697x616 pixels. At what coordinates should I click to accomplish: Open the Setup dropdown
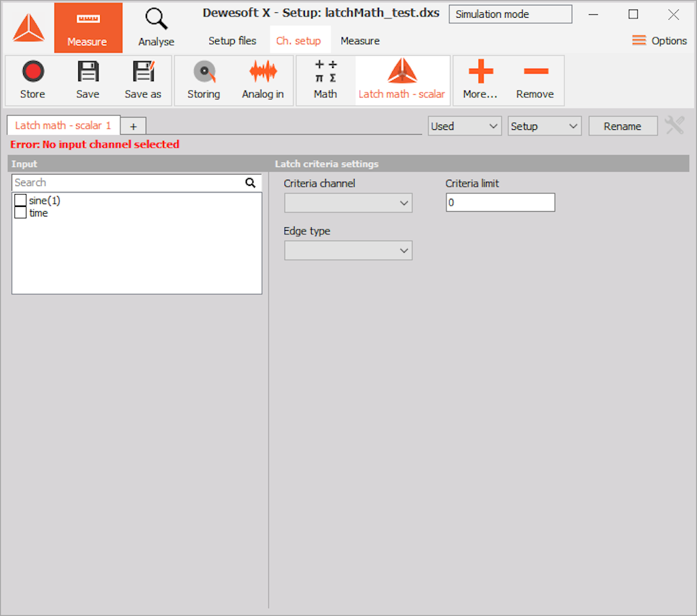(545, 126)
